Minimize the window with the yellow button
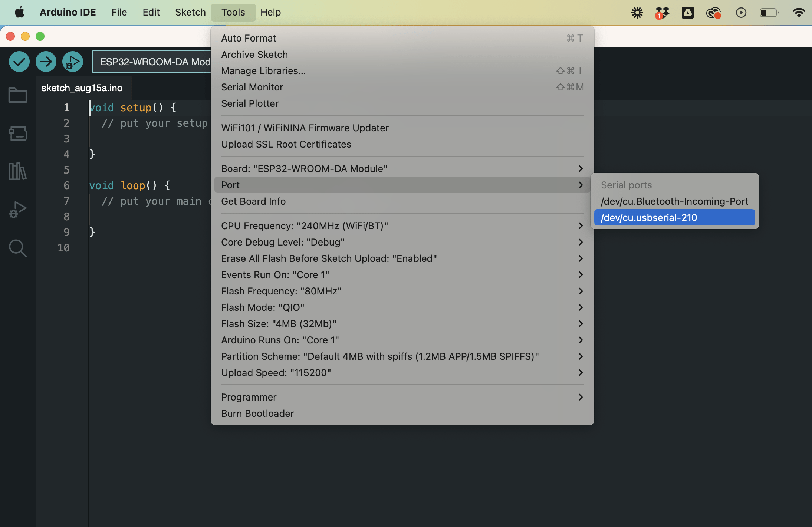Image resolution: width=812 pixels, height=527 pixels. (25, 36)
